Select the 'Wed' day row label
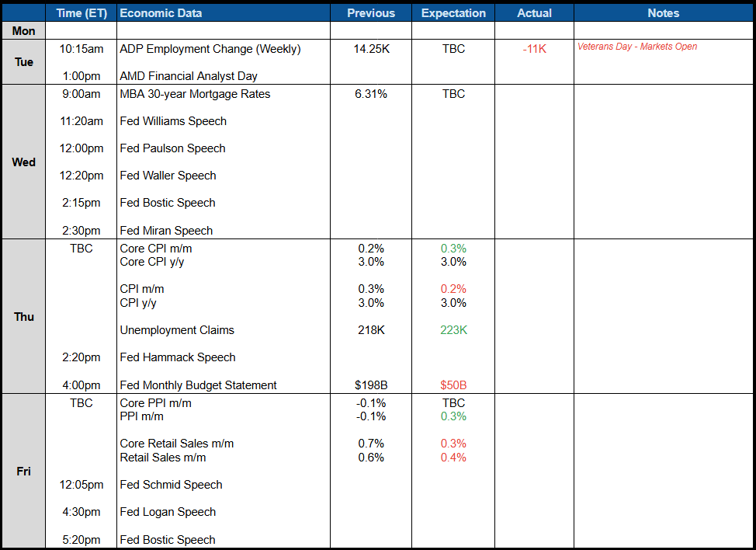The height and width of the screenshot is (550, 756). [x=23, y=162]
